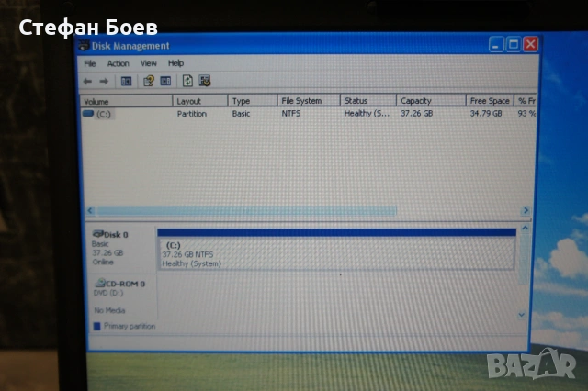Click the Forward arrow toolbar icon
The height and width of the screenshot is (391, 588).
point(104,82)
